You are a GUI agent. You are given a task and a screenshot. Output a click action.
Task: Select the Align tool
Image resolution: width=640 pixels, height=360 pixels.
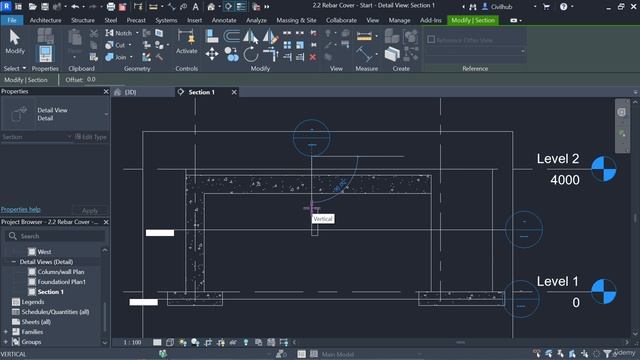point(212,36)
